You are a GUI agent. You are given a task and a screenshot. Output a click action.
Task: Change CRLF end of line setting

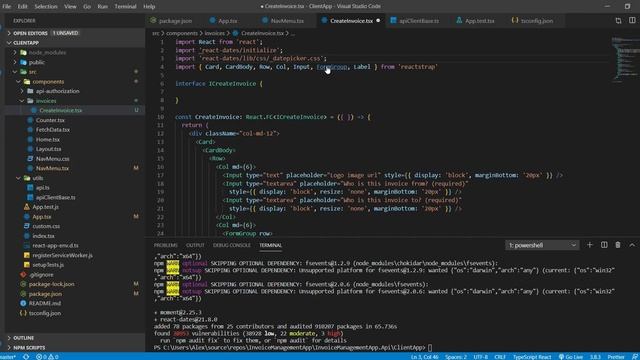pos(500,357)
